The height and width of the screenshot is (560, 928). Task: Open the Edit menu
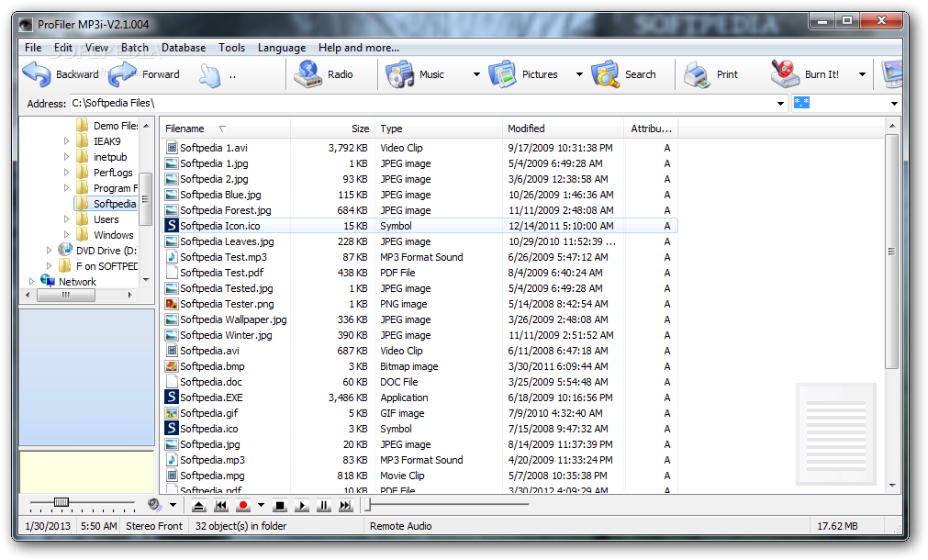[x=62, y=48]
